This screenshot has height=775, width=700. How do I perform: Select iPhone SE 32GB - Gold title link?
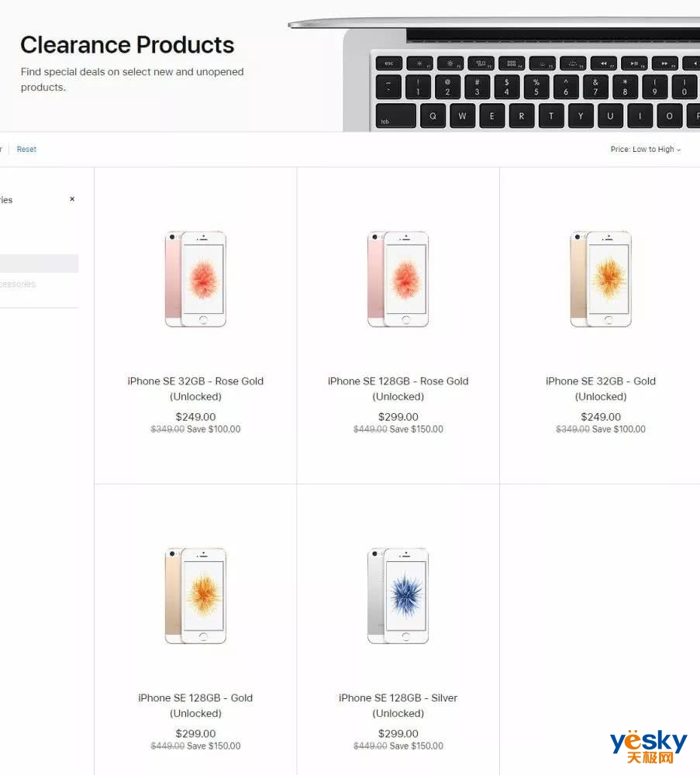pyautogui.click(x=601, y=389)
